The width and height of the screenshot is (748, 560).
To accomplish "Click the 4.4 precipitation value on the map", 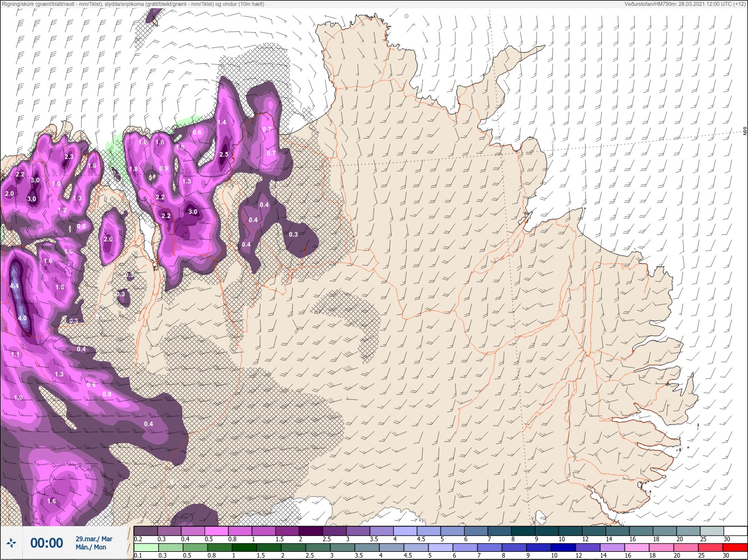I will (15, 286).
